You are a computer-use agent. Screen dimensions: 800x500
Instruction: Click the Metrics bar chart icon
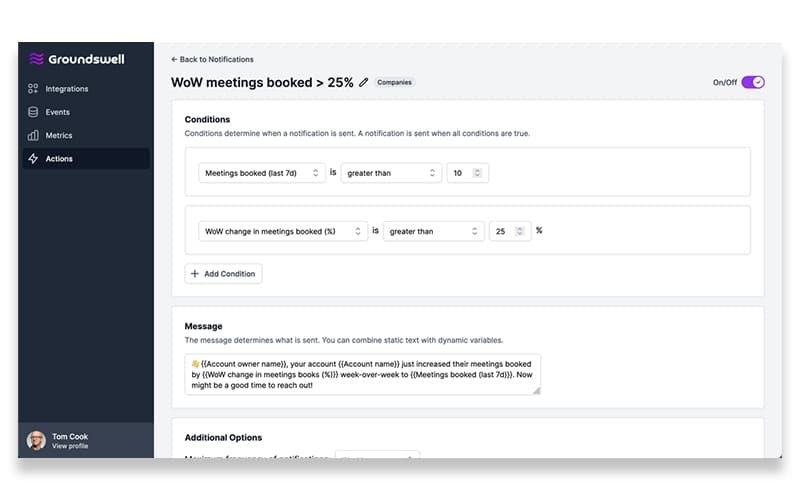[x=33, y=135]
